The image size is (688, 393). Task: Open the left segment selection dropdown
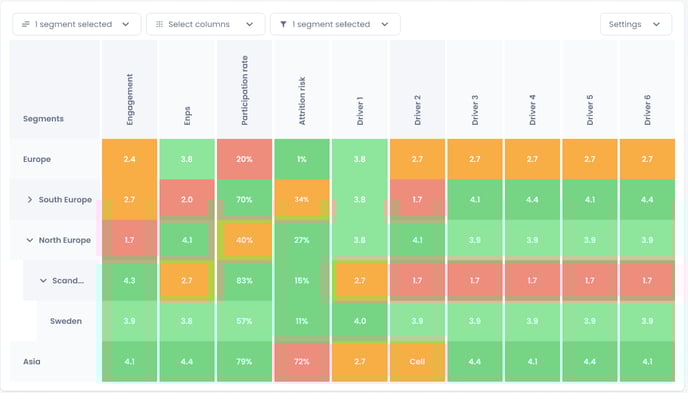[76, 24]
